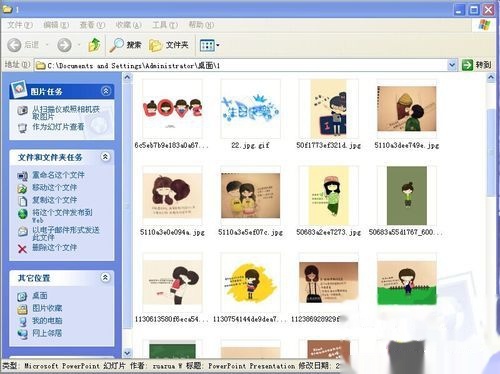Collapse the Other Places (其它位置) panel
The width and height of the screenshot is (500, 374).
(x=105, y=277)
